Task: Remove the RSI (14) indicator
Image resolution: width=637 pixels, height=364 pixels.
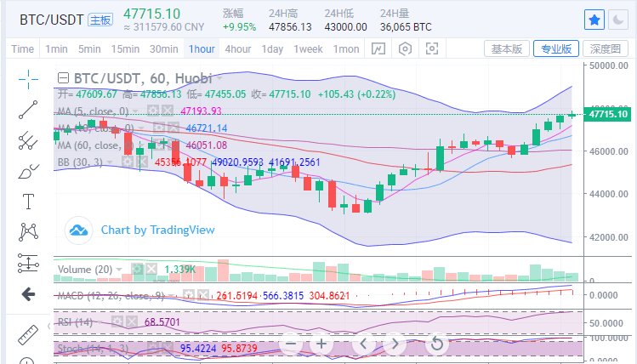Action: tap(132, 322)
